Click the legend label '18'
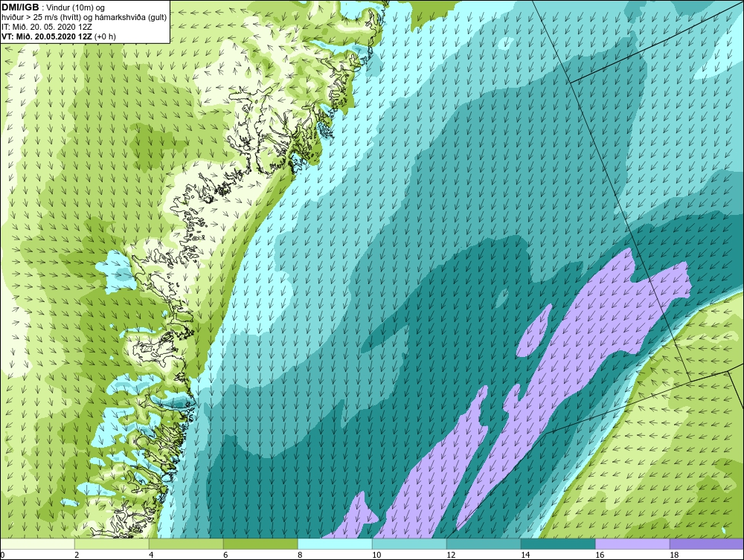744x560 pixels. click(x=674, y=555)
